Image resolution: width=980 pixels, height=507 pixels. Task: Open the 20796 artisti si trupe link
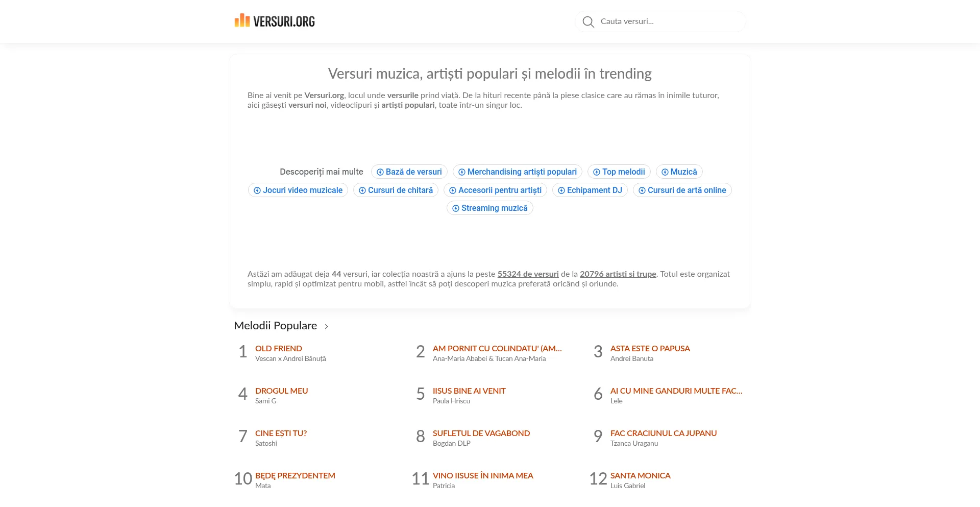coord(618,274)
